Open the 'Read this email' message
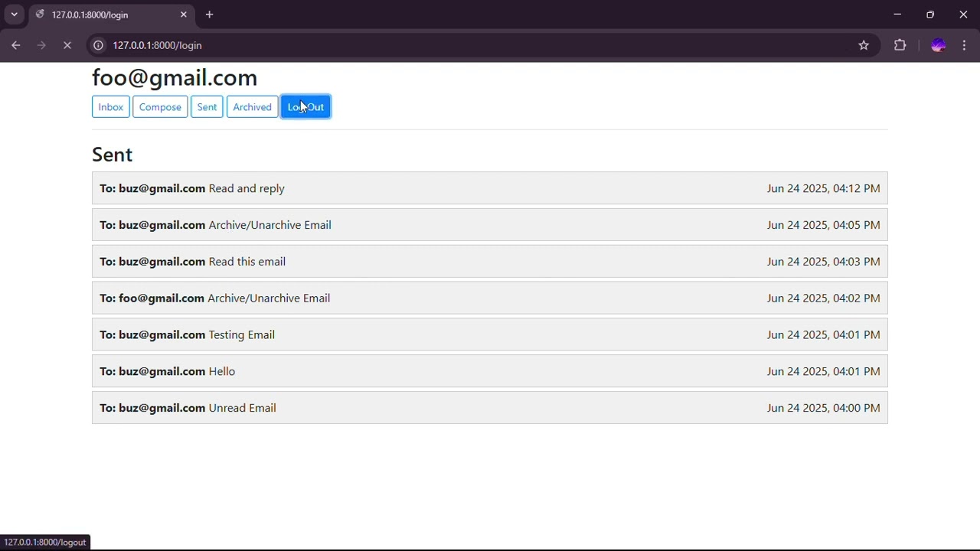 (490, 262)
